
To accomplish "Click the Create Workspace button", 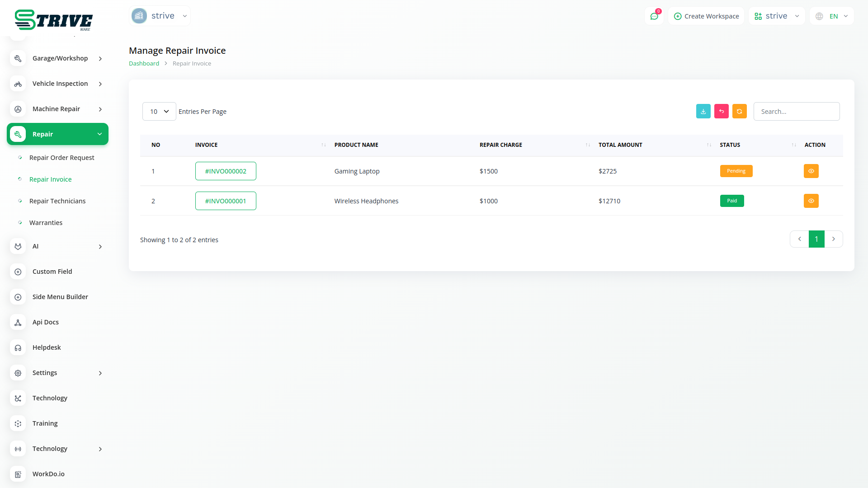I will (x=706, y=16).
